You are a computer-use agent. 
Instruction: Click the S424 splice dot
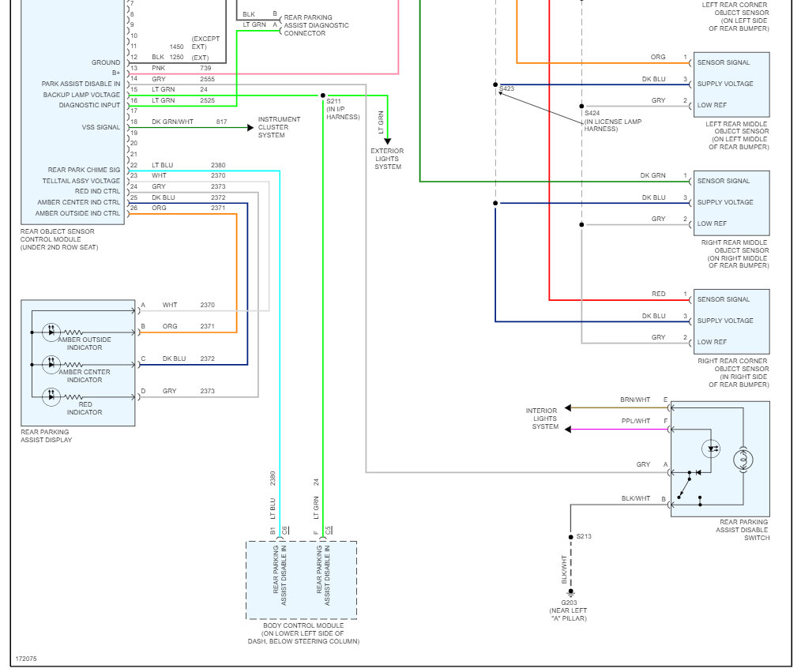581,107
